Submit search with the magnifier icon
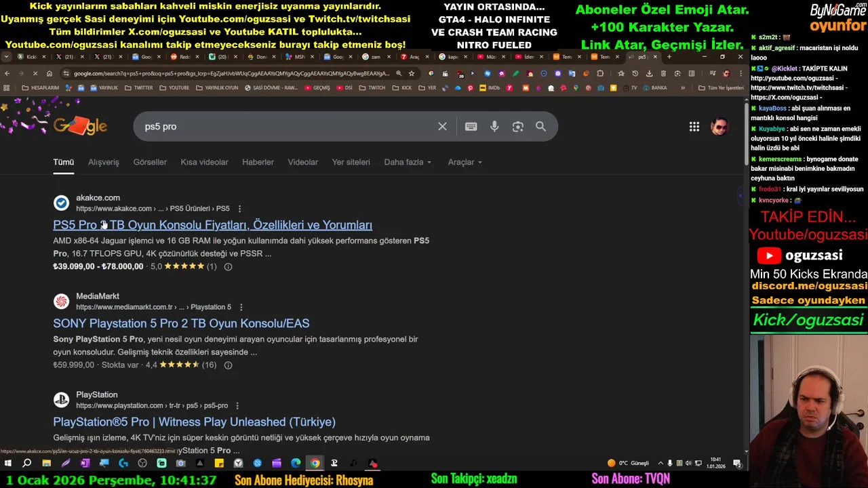Screen dimensions: 868x488 point(540,127)
